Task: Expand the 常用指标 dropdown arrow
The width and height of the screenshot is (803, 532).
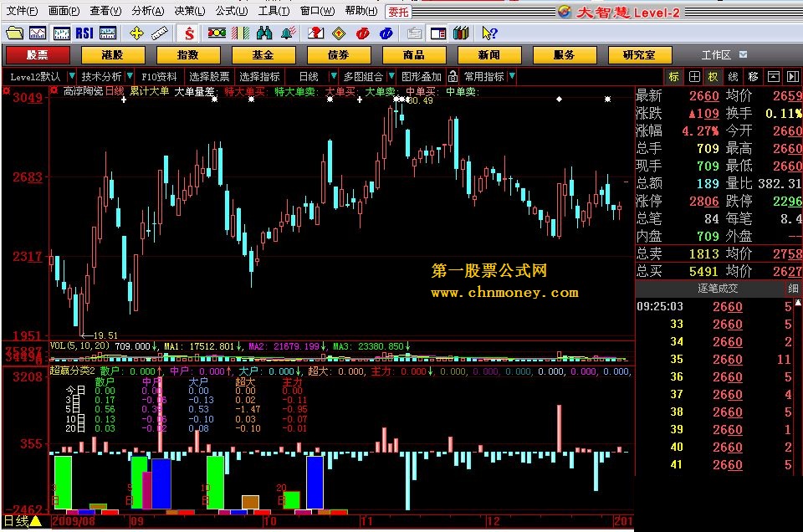Action: tap(512, 76)
